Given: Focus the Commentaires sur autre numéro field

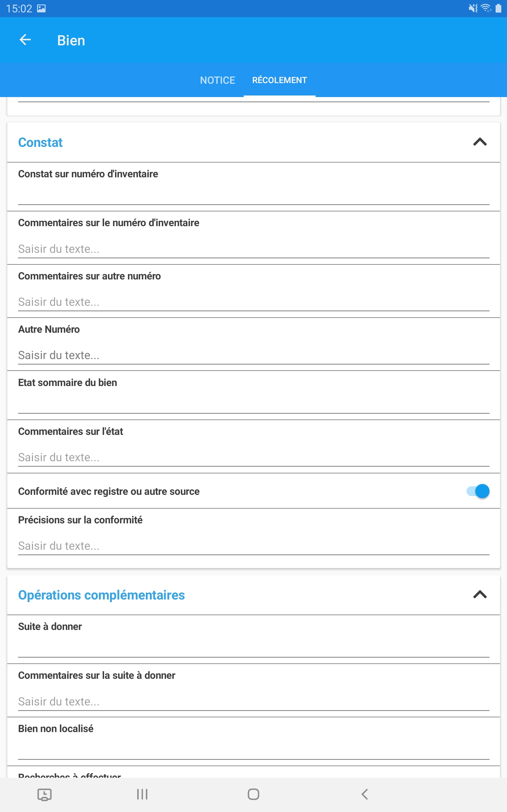Looking at the screenshot, I should point(253,302).
